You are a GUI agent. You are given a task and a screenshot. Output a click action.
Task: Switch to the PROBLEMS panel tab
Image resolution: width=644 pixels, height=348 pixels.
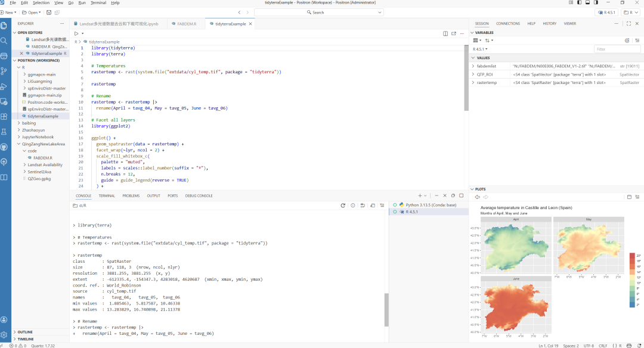click(x=131, y=195)
